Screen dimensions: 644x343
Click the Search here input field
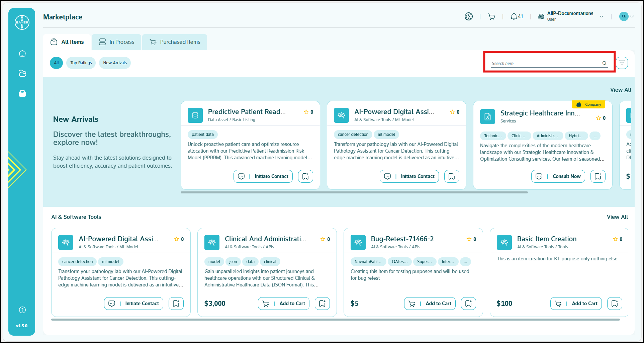pyautogui.click(x=545, y=63)
